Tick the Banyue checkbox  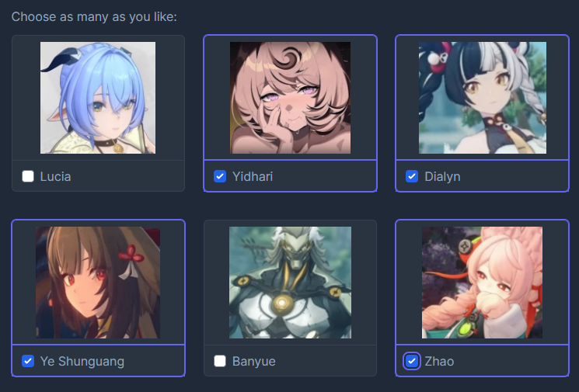coord(220,361)
